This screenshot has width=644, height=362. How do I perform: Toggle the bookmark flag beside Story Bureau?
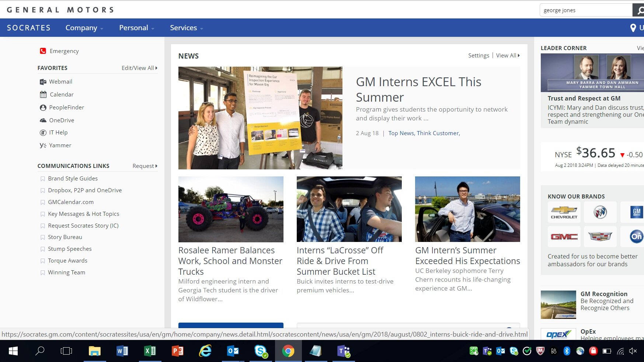[x=43, y=237]
